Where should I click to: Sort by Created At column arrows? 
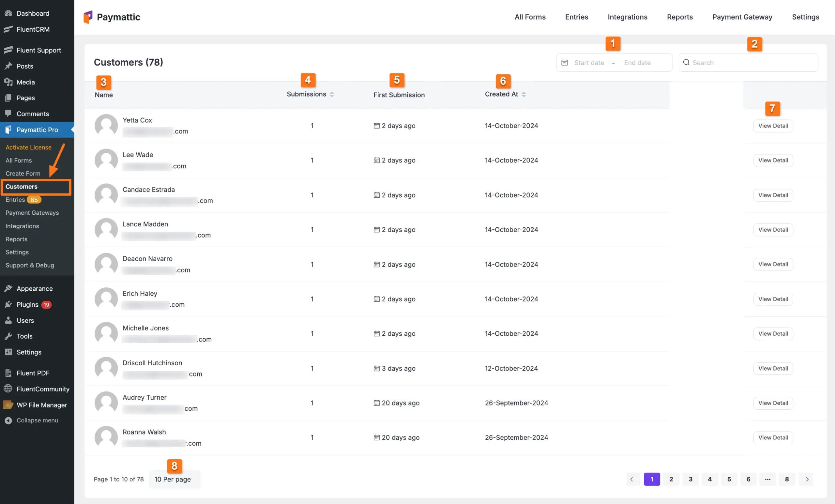tap(524, 95)
